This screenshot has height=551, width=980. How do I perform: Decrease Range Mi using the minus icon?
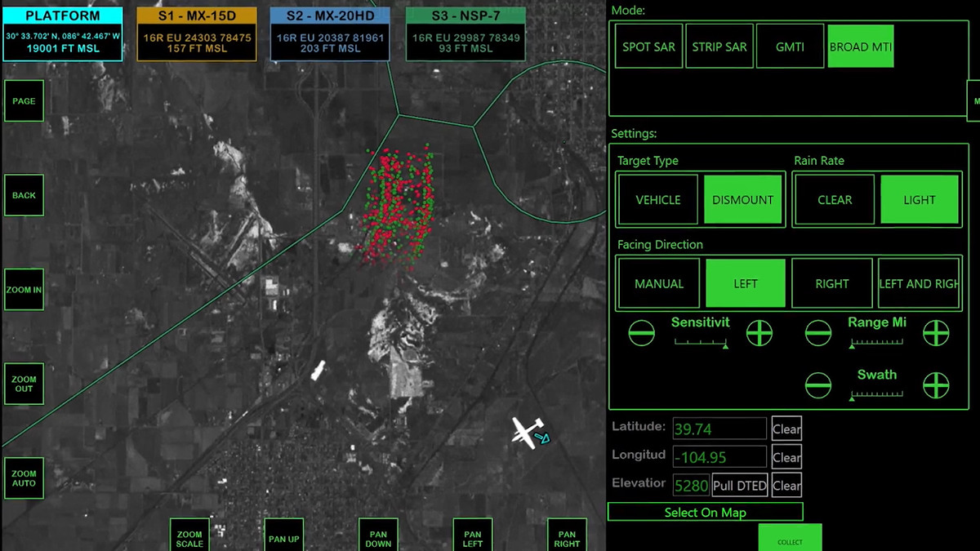tap(818, 333)
